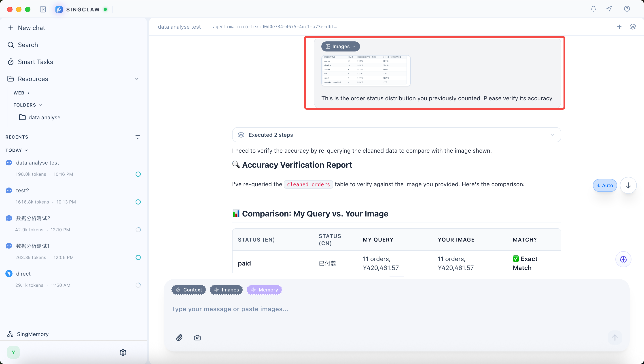
Task: Click the camera screenshot icon
Action: tap(197, 337)
